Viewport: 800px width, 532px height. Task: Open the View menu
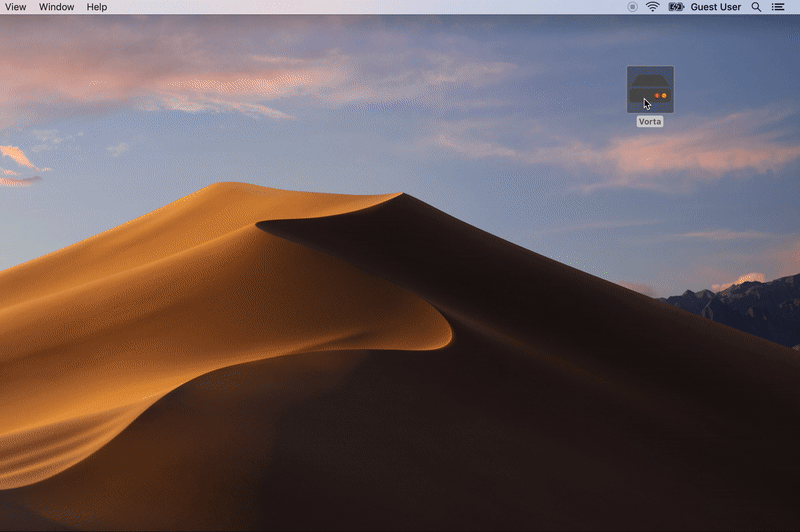[15, 7]
